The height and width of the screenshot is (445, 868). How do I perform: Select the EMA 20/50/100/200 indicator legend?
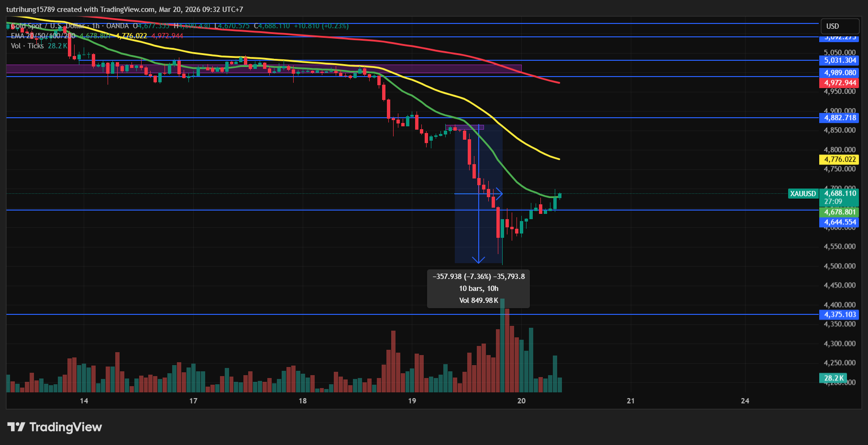pyautogui.click(x=43, y=36)
